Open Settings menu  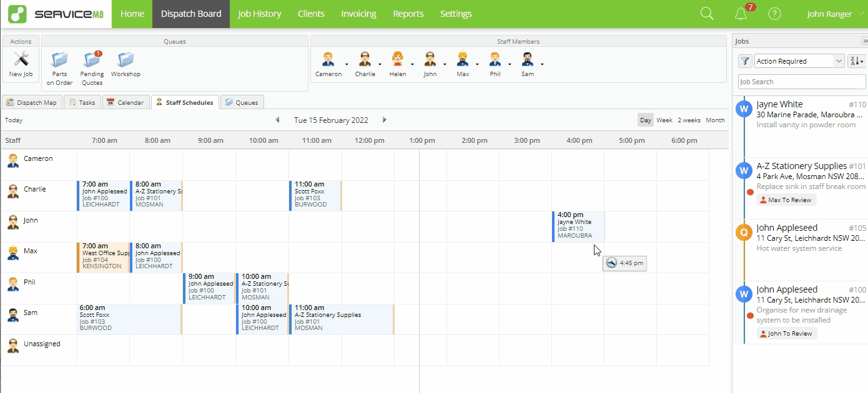[x=456, y=14]
